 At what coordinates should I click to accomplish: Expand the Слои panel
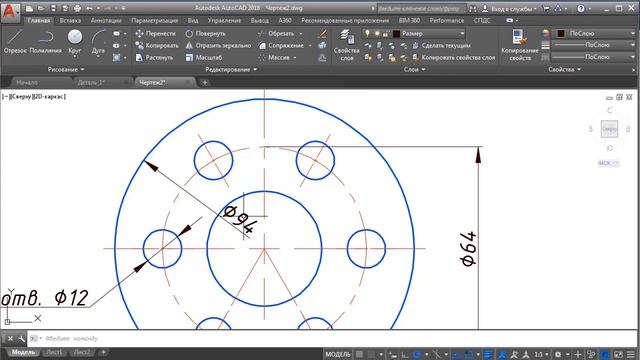415,70
